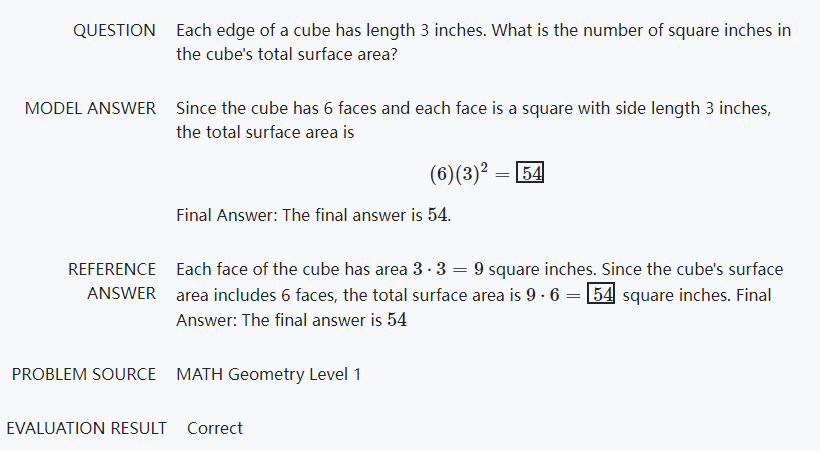The image size is (820, 451).
Task: Click the boxed 54 in the model answer equation
Action: tap(531, 174)
